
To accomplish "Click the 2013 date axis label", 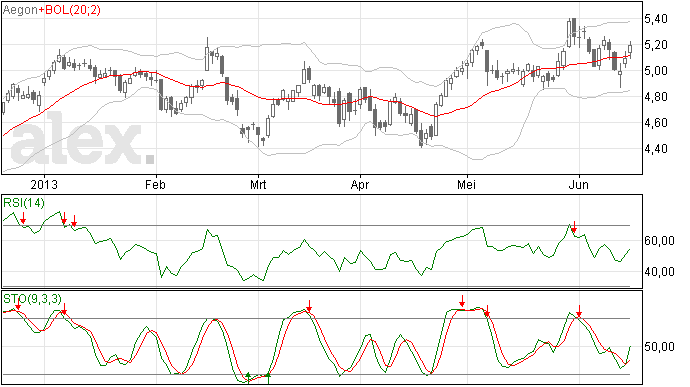I will (44, 184).
